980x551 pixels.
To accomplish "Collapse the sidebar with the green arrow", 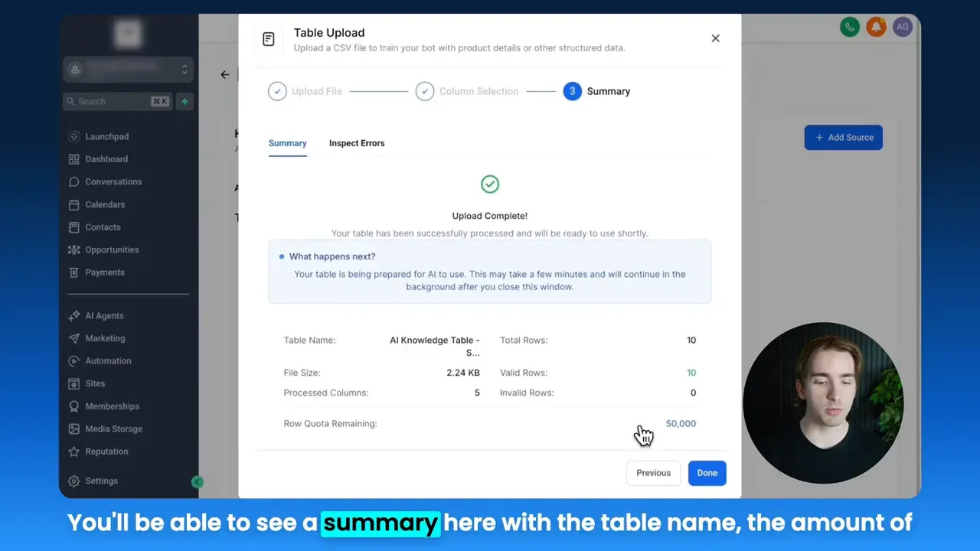I will (198, 482).
